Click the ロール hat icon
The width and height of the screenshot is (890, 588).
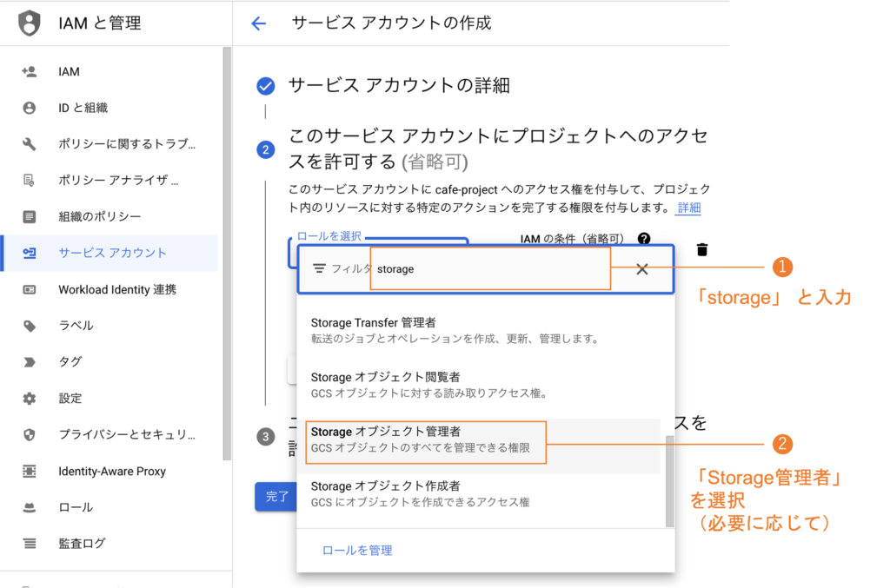coord(29,507)
